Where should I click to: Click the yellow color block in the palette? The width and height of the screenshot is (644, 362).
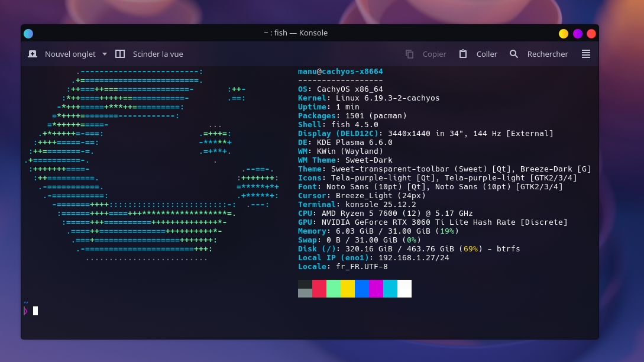(x=348, y=289)
